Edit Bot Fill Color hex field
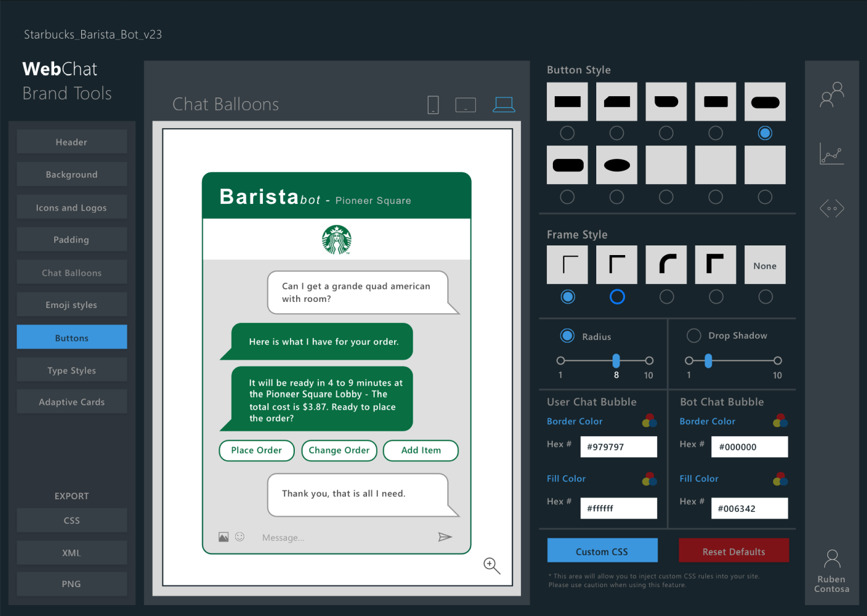Screen dimensions: 867x616 [750, 508]
